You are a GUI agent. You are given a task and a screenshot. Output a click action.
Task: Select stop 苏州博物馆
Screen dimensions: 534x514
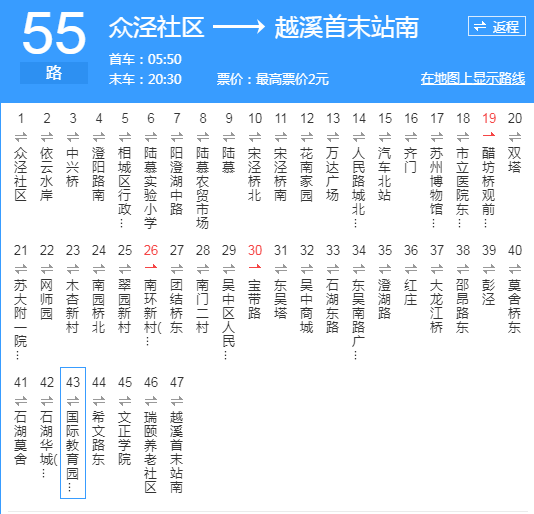[437, 187]
